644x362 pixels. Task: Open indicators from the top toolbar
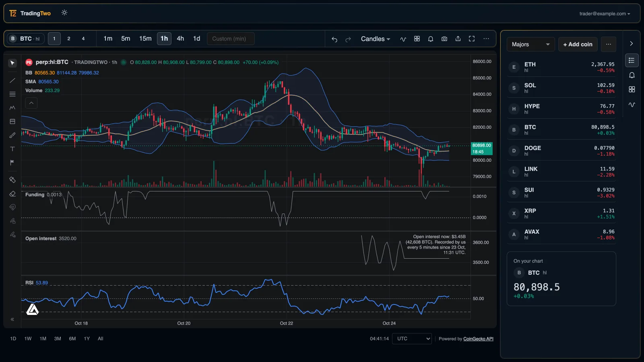tap(403, 39)
